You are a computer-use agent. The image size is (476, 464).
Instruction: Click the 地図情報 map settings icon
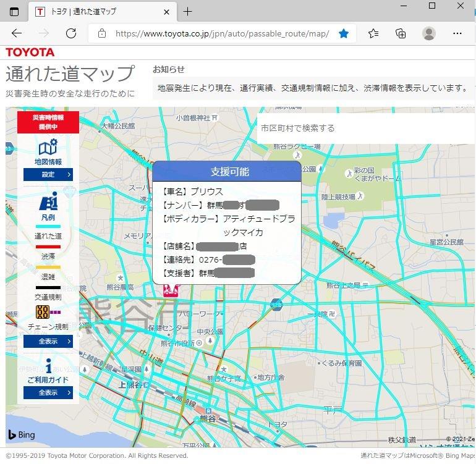(48, 147)
